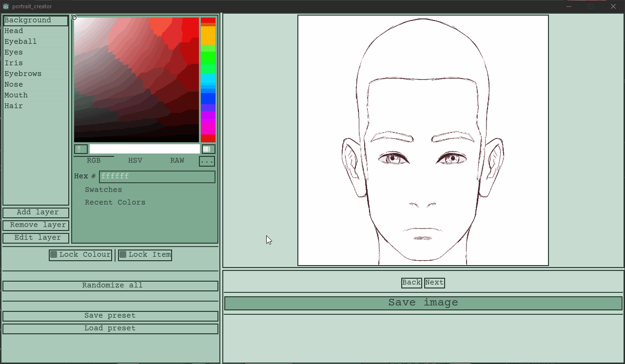Open the '...' color options icon
This screenshot has width=625, height=364.
tap(207, 161)
